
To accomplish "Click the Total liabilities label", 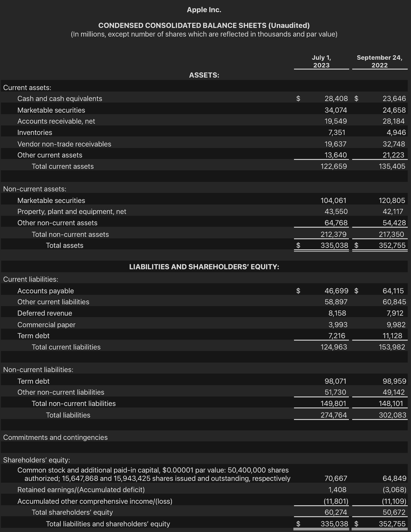I will pyautogui.click(x=68, y=415).
